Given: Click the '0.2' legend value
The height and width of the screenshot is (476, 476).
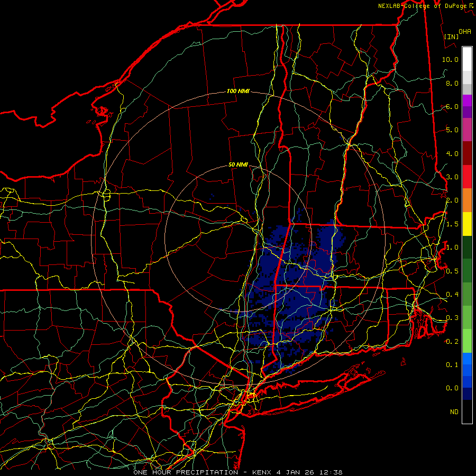Looking at the screenshot, I should [452, 341].
